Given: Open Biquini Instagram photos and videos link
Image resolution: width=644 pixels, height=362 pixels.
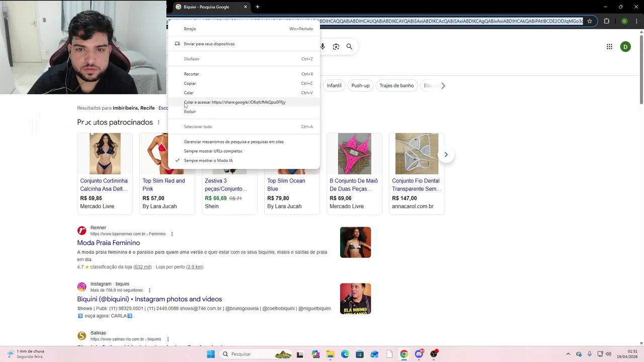Looking at the screenshot, I should (149, 299).
